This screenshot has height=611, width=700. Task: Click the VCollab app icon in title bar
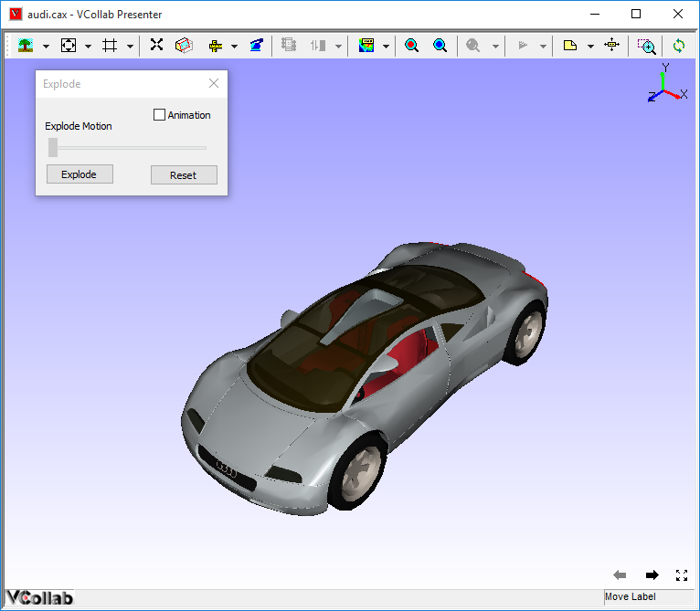pos(16,14)
